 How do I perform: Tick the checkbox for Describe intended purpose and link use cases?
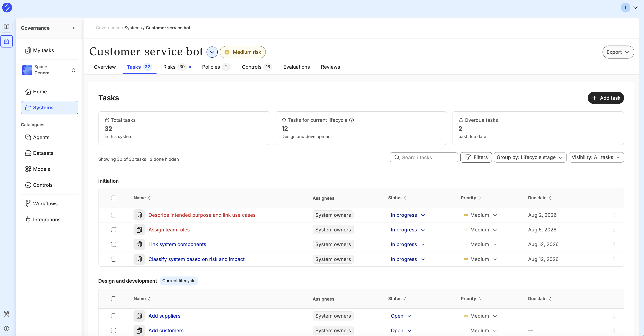[114, 215]
